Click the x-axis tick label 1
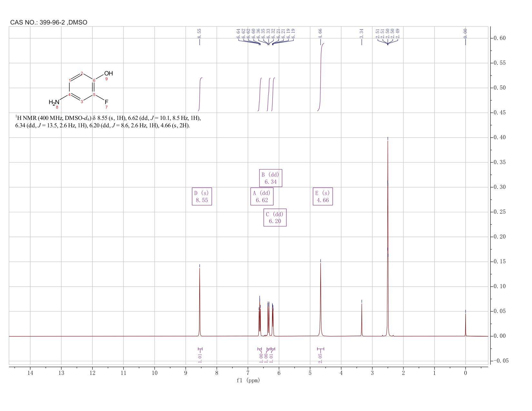The image size is (532, 411). pos(434,373)
